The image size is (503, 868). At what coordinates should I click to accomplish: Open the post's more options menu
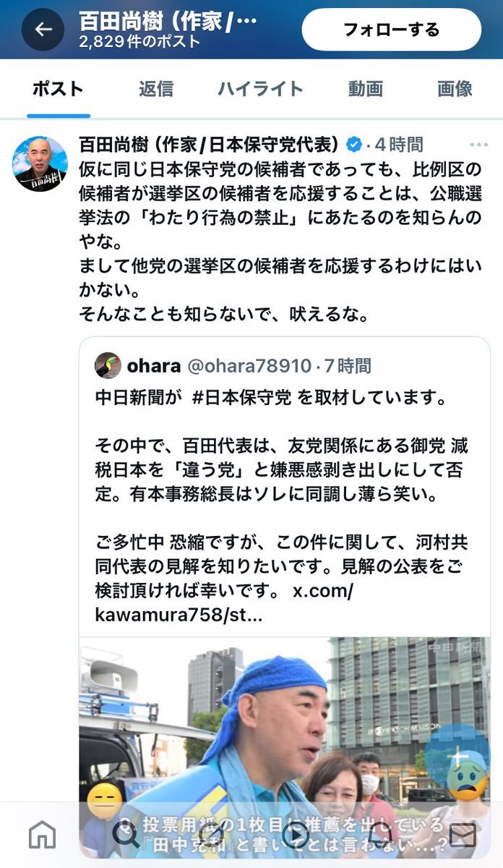(x=478, y=145)
